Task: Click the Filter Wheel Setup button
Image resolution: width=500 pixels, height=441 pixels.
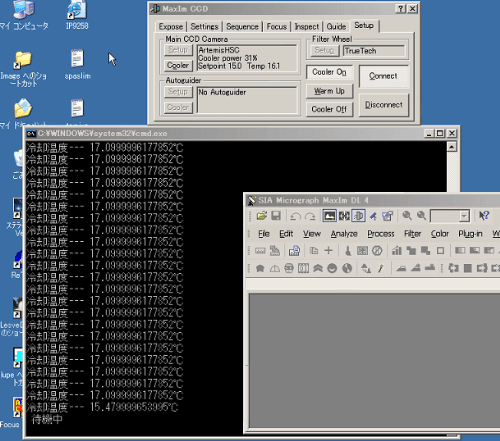Action: [324, 50]
